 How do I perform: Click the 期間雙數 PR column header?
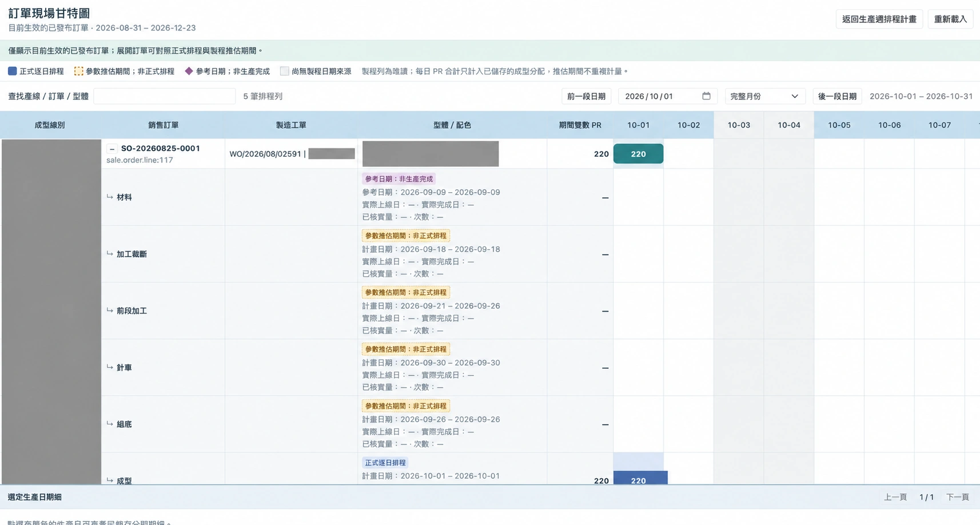point(580,125)
